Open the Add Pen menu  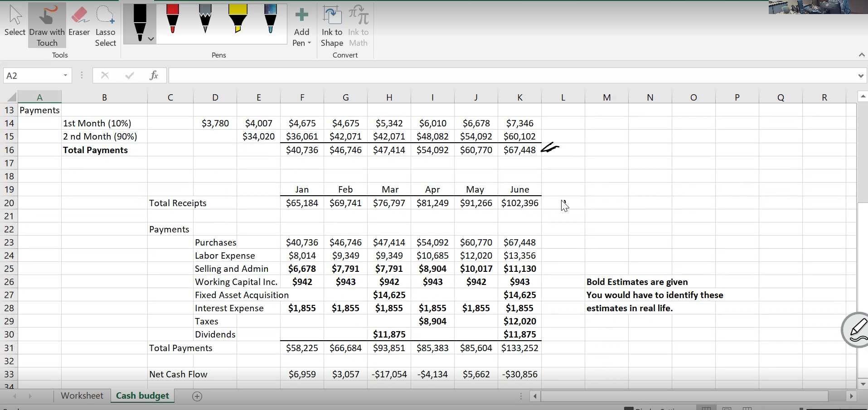pyautogui.click(x=301, y=27)
